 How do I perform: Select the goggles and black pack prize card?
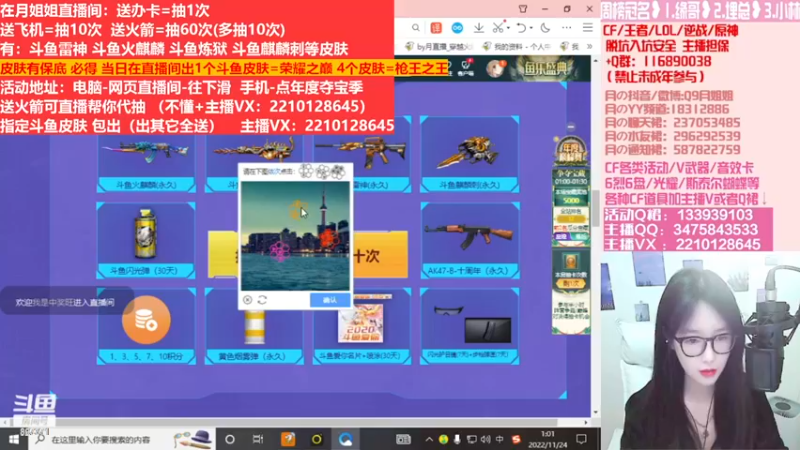469,326
